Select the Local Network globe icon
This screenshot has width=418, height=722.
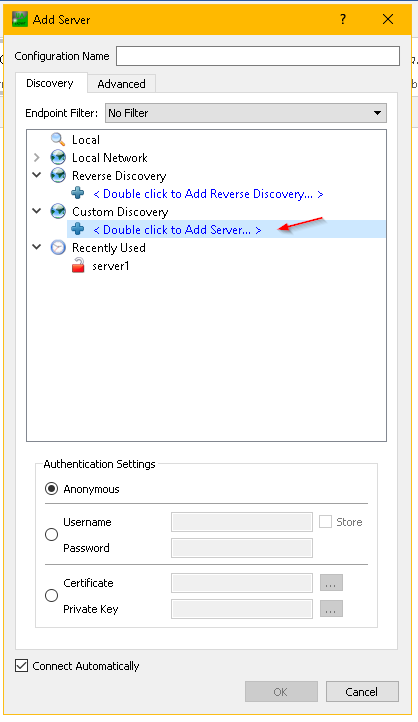coord(58,157)
